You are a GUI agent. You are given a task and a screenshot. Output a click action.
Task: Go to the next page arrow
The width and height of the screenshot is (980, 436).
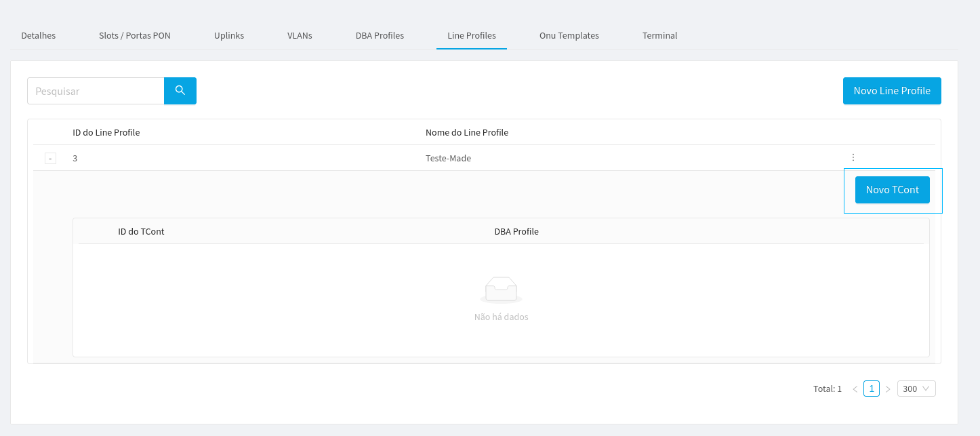[888, 389]
